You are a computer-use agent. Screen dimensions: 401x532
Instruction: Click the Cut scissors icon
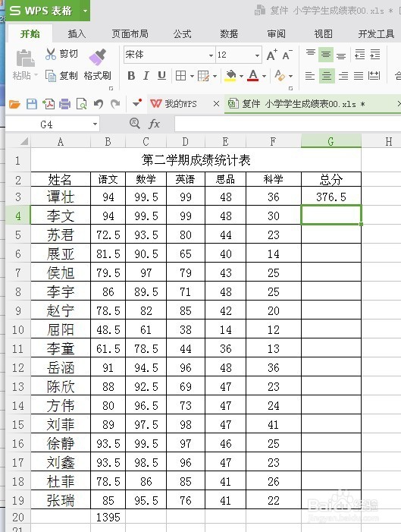tap(51, 54)
